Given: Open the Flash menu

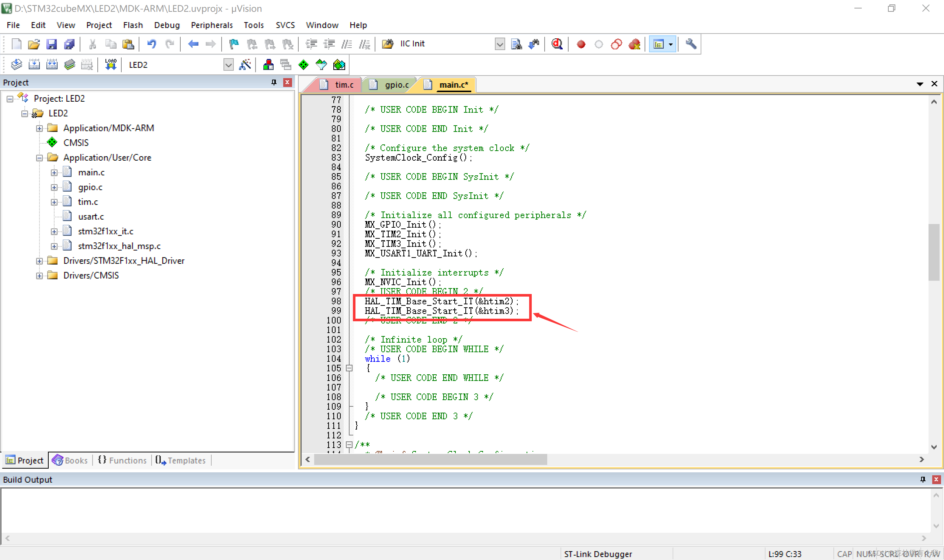Looking at the screenshot, I should [133, 25].
